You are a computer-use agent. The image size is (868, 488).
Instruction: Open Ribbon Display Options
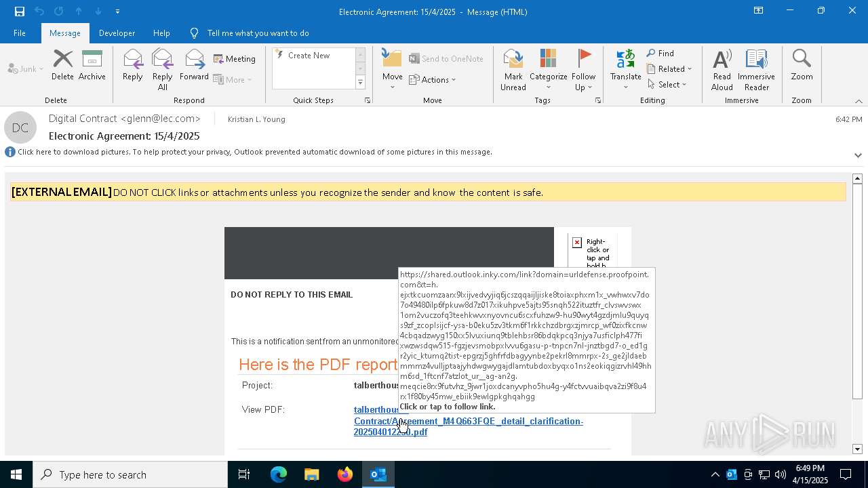coord(758,11)
